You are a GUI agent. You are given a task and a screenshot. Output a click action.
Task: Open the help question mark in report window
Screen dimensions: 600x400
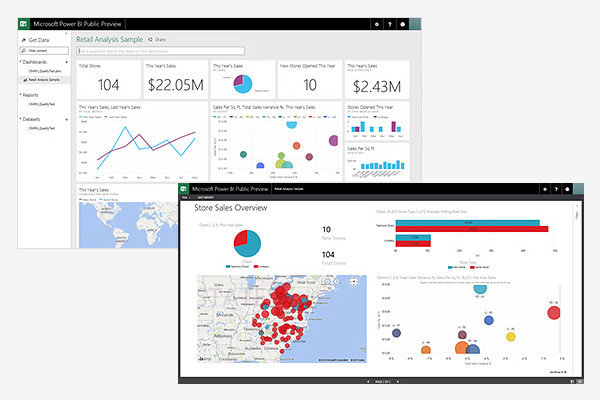556,189
